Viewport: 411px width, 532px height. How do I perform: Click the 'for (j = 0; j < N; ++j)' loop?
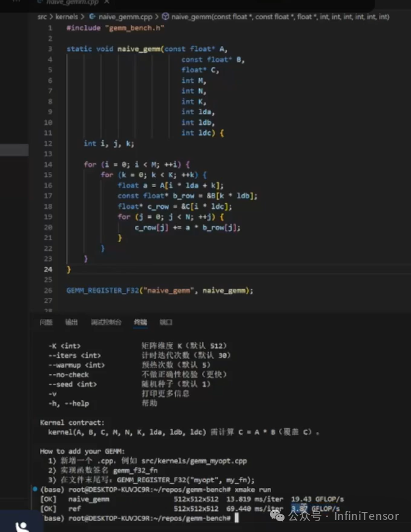[171, 217]
